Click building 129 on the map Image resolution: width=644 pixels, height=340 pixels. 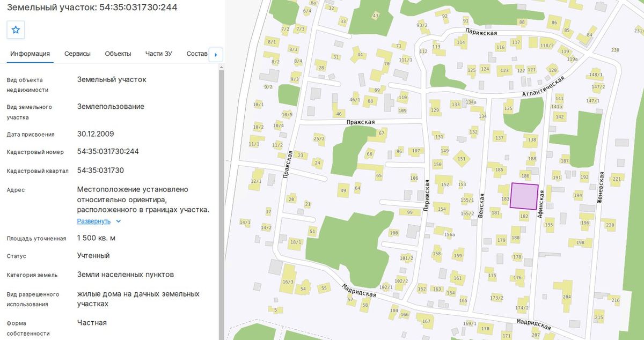click(x=435, y=108)
